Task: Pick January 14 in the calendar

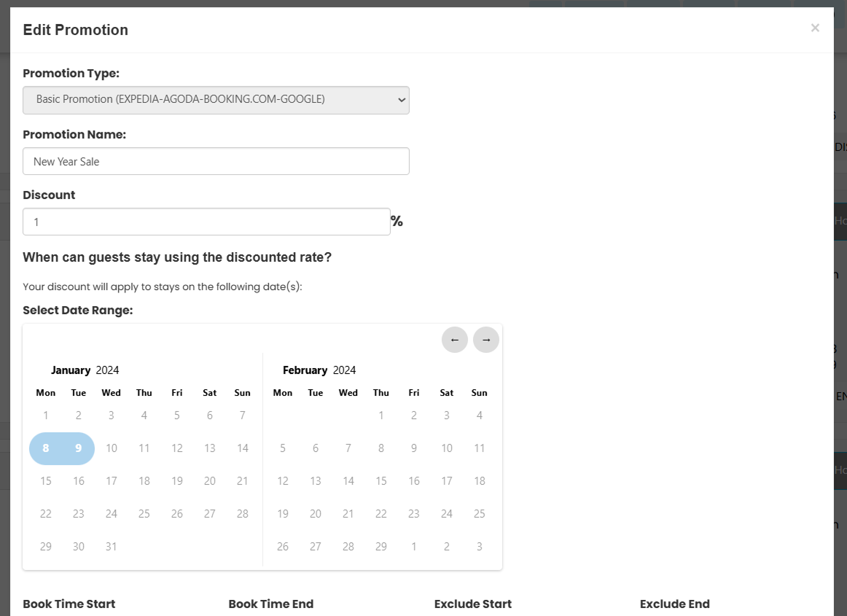Action: pyautogui.click(x=243, y=448)
